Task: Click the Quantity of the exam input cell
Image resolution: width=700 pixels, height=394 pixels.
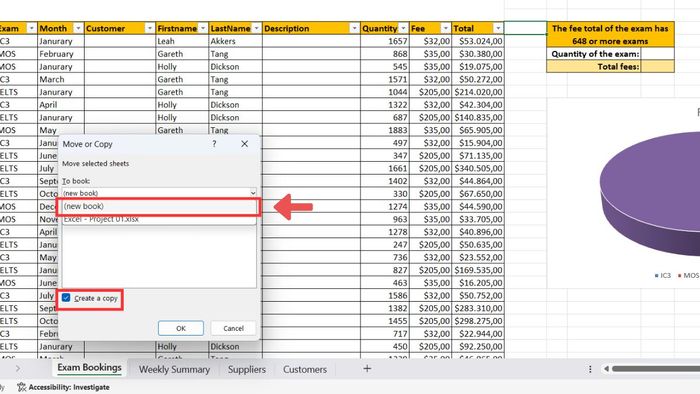Action: [657, 54]
